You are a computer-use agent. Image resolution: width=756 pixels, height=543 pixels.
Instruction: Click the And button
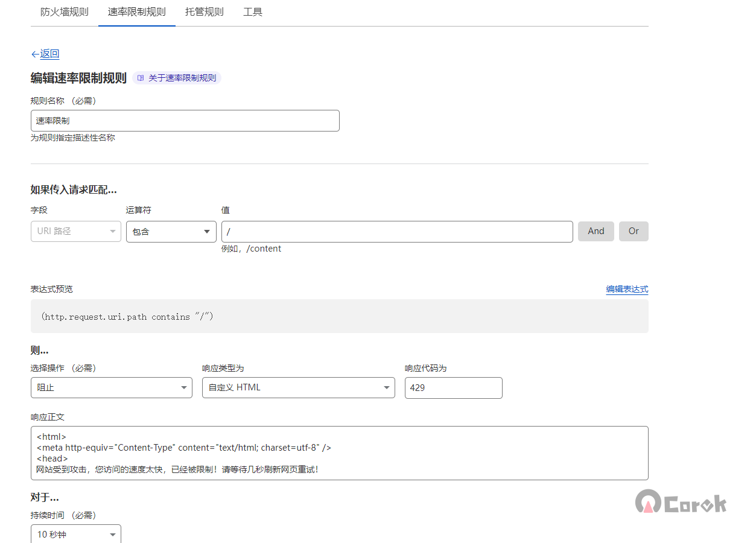pyautogui.click(x=596, y=231)
